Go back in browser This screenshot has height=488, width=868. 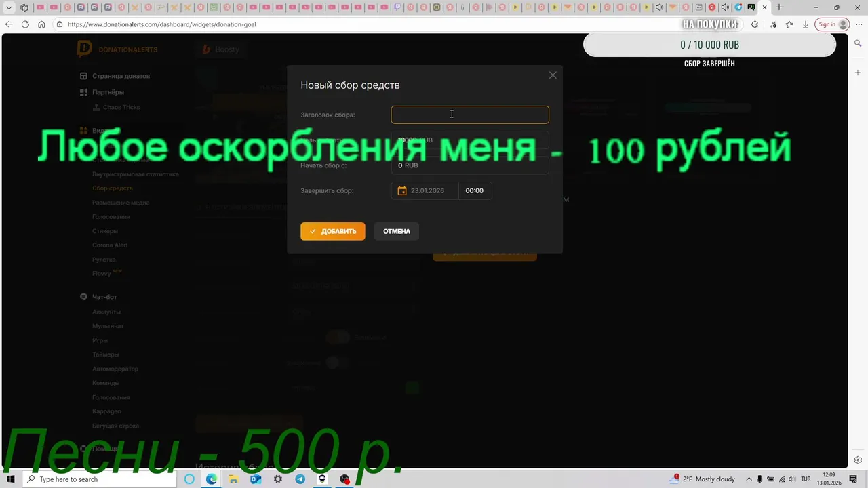tap(9, 24)
